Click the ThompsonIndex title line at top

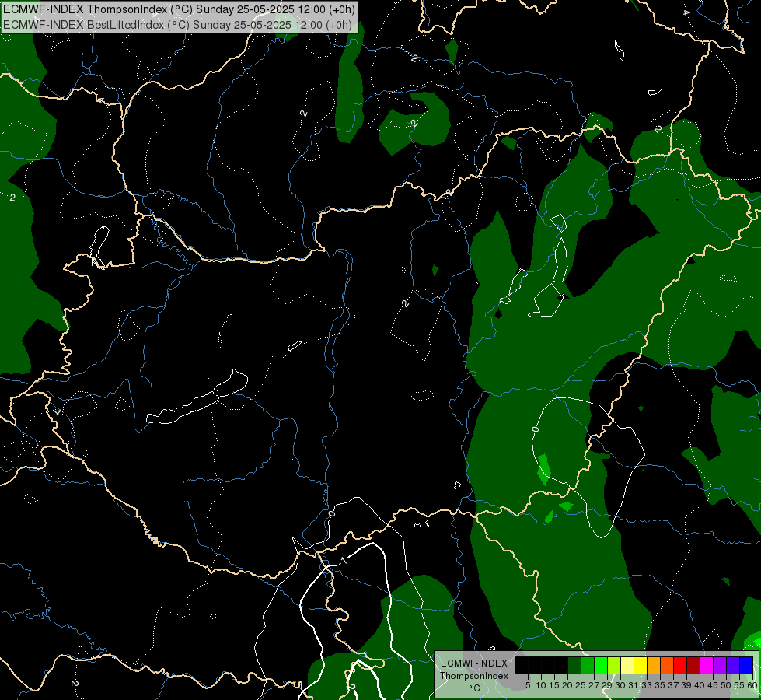point(179,9)
